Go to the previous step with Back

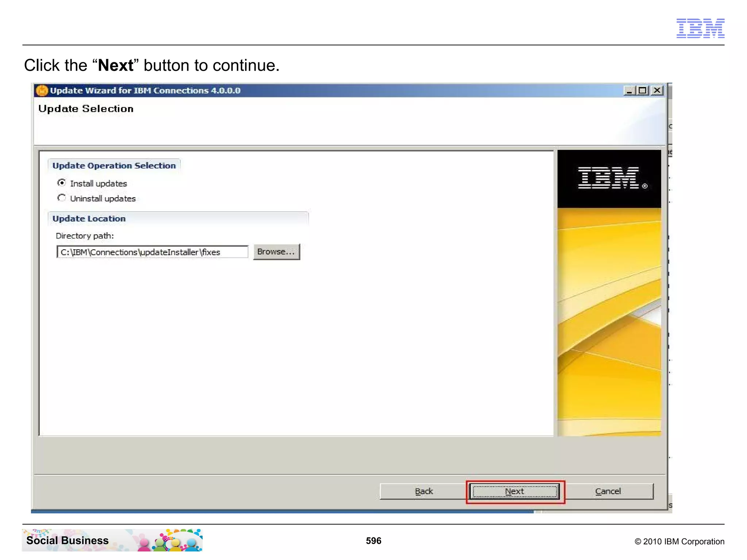point(424,491)
